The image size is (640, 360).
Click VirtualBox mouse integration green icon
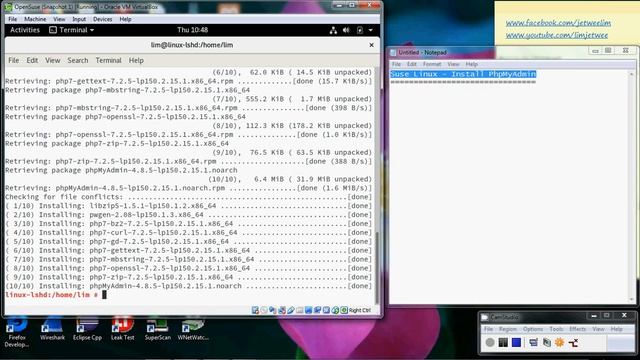(x=335, y=310)
